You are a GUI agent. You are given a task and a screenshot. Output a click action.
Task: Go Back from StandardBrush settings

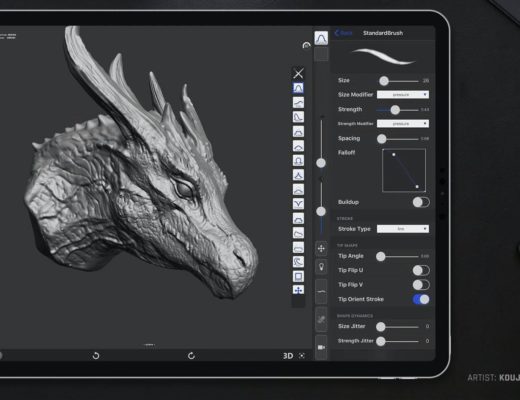click(x=343, y=33)
